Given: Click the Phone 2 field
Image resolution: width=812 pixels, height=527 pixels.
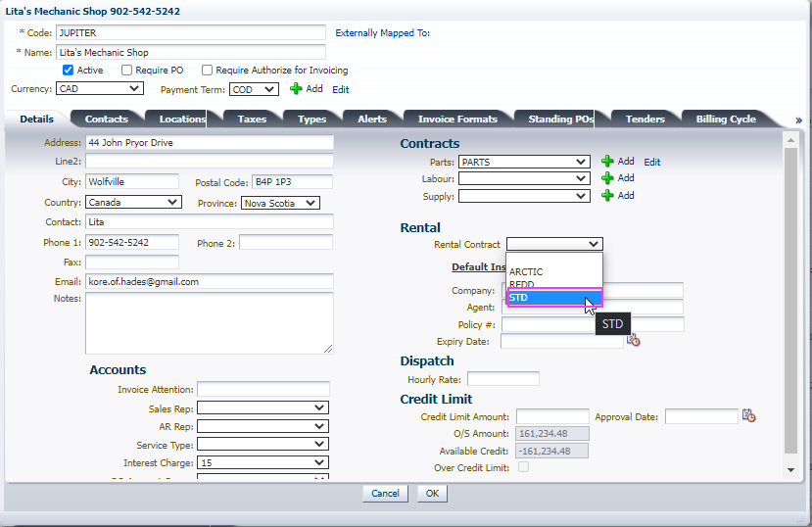Looking at the screenshot, I should pos(286,242).
